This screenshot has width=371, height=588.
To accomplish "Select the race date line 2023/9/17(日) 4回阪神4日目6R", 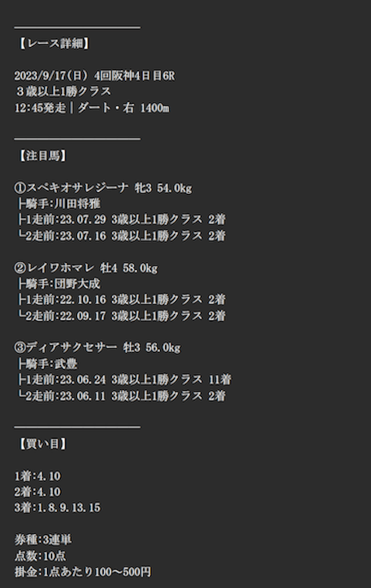I will tap(94, 76).
